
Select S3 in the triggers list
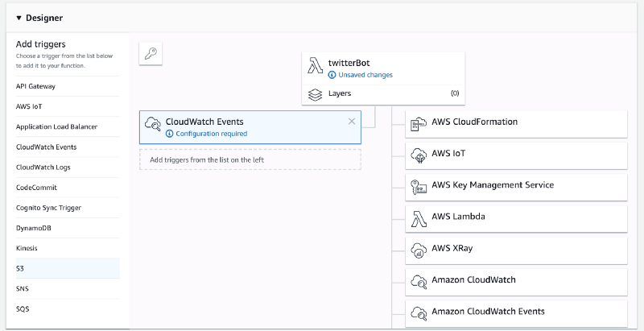pos(68,268)
